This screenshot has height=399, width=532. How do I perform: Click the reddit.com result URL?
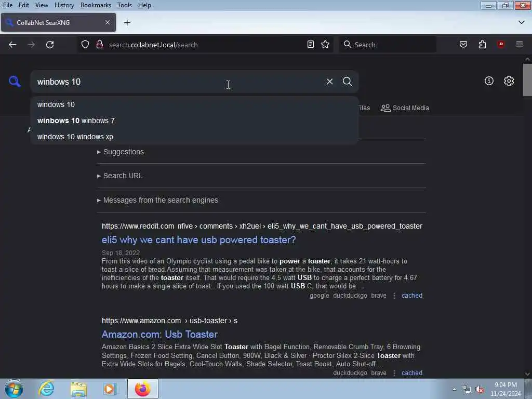[262, 226]
